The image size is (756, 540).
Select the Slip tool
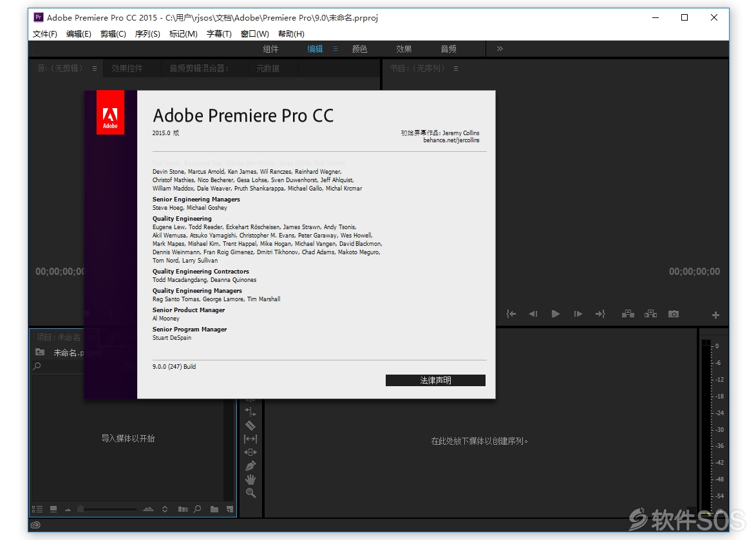[x=250, y=439]
